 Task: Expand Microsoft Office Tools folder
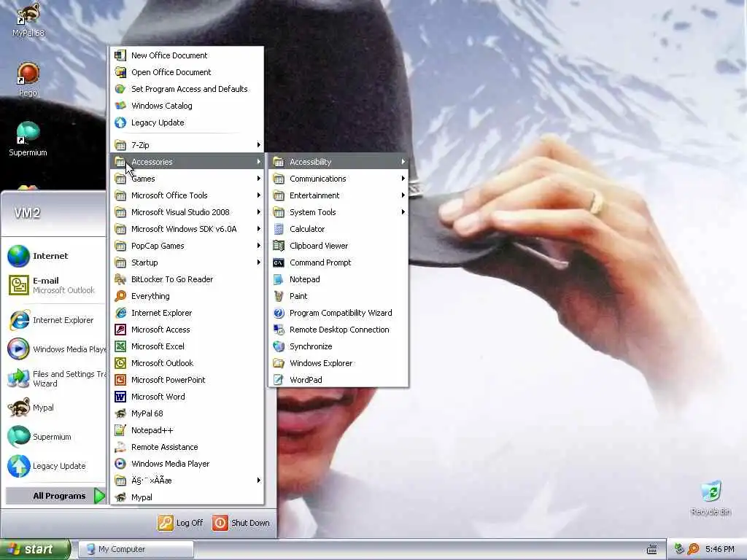click(187, 195)
